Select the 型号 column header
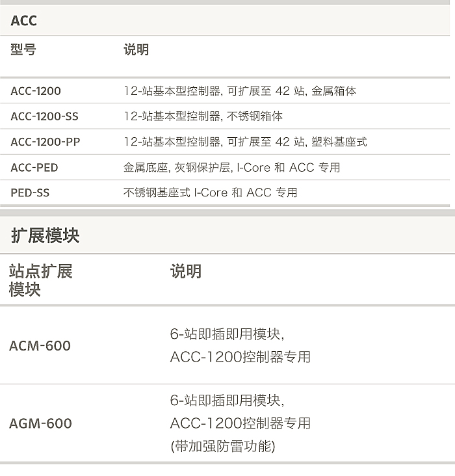This screenshot has height=476, width=455. coord(23,50)
